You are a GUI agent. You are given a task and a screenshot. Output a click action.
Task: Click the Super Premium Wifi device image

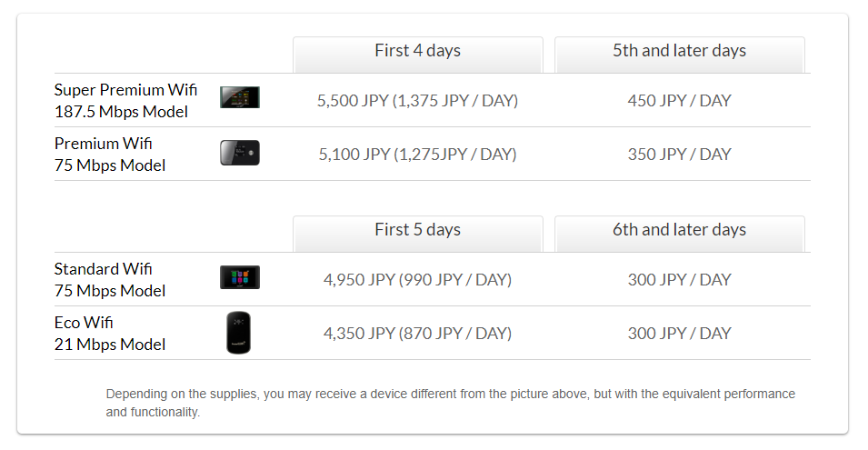point(240,97)
